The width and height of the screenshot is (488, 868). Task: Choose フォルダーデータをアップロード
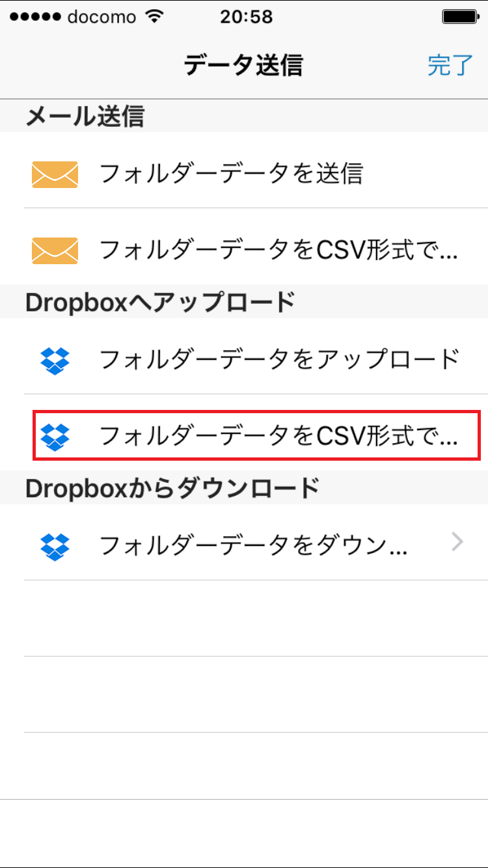[x=244, y=357]
